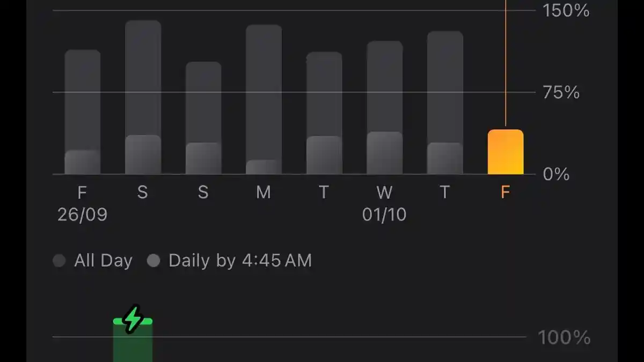Tap the orange vertical marker line
This screenshot has width=644, height=362.
506,64
